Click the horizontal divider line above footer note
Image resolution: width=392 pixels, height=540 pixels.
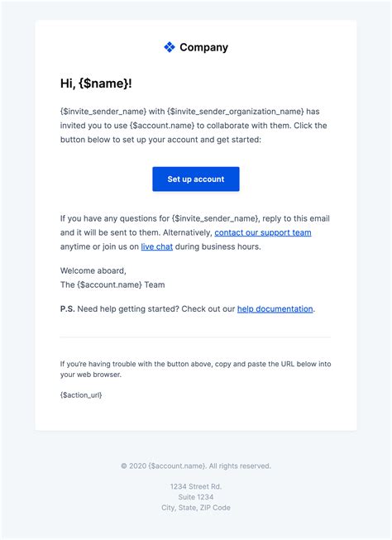(x=195, y=337)
